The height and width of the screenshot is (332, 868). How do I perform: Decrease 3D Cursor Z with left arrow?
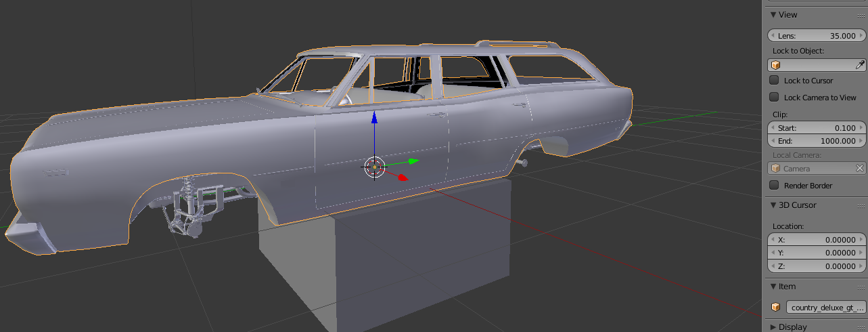coord(773,266)
